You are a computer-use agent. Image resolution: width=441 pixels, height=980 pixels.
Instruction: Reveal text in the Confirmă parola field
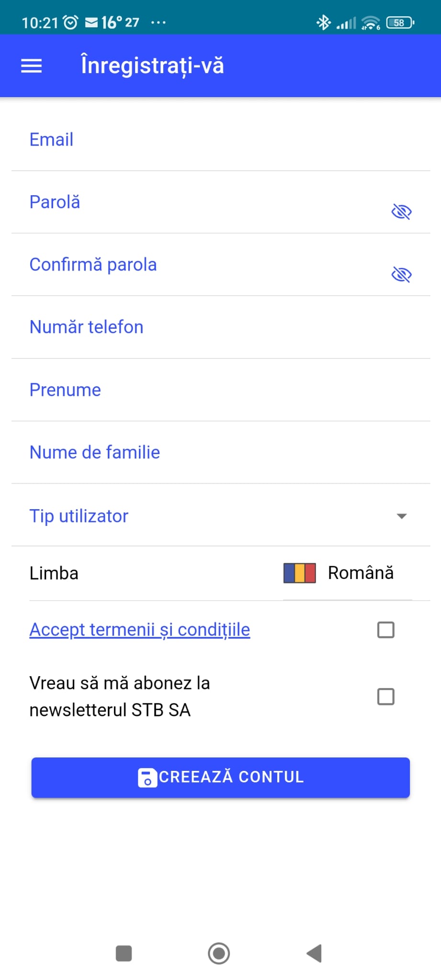pyautogui.click(x=401, y=275)
